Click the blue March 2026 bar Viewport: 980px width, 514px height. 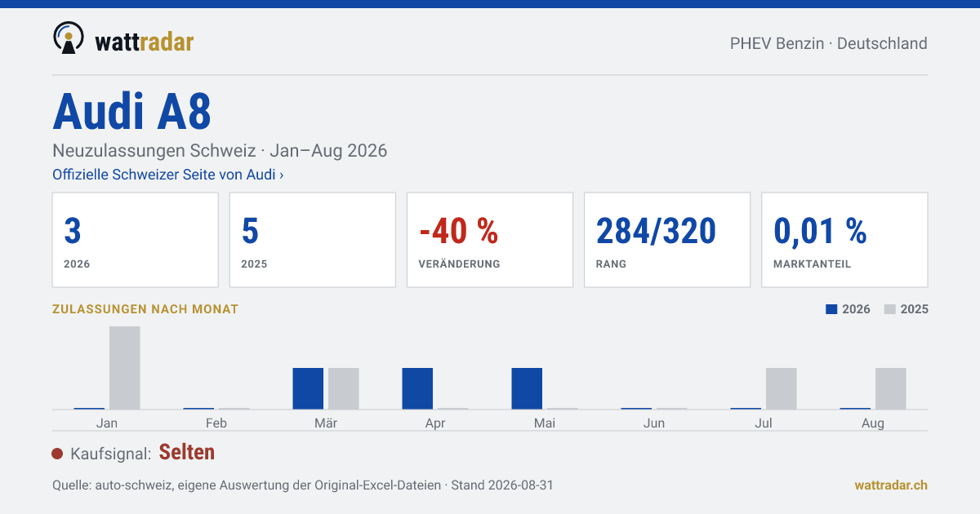308,388
